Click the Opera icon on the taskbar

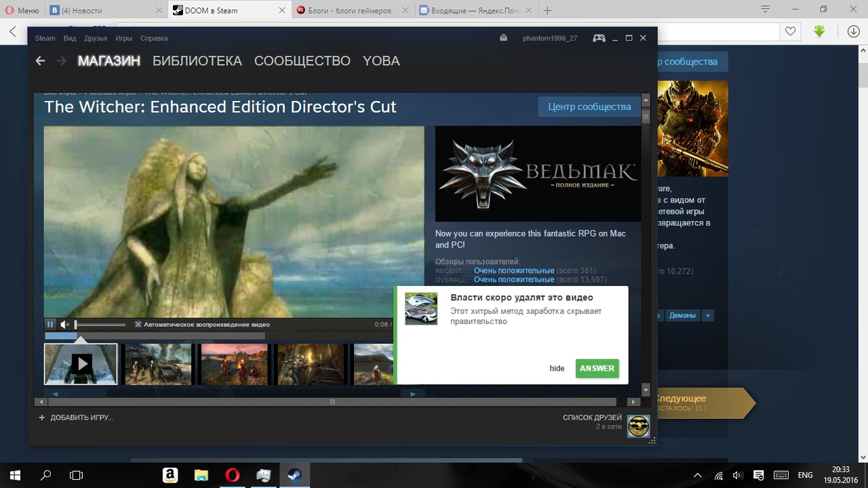point(232,475)
